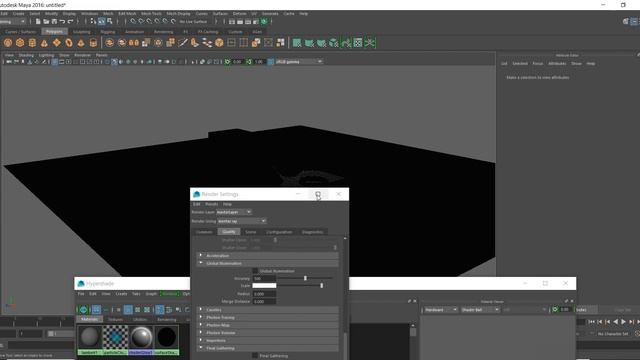Open the Render Layer dropdown

click(234, 212)
